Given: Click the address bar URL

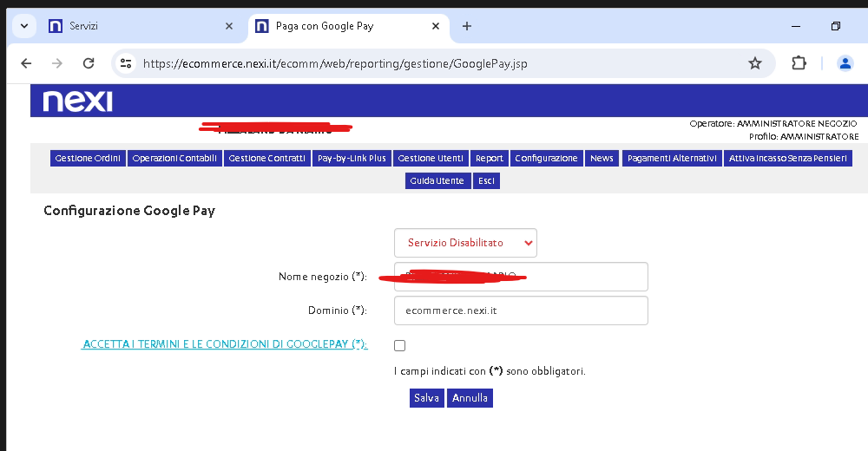Looking at the screenshot, I should pos(335,63).
